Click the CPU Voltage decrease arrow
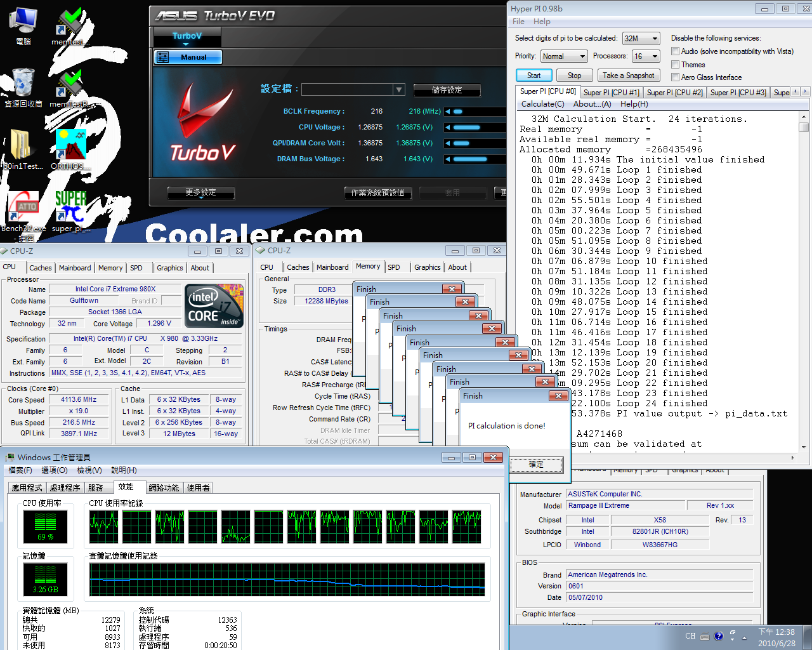812x650 pixels. 448,127
